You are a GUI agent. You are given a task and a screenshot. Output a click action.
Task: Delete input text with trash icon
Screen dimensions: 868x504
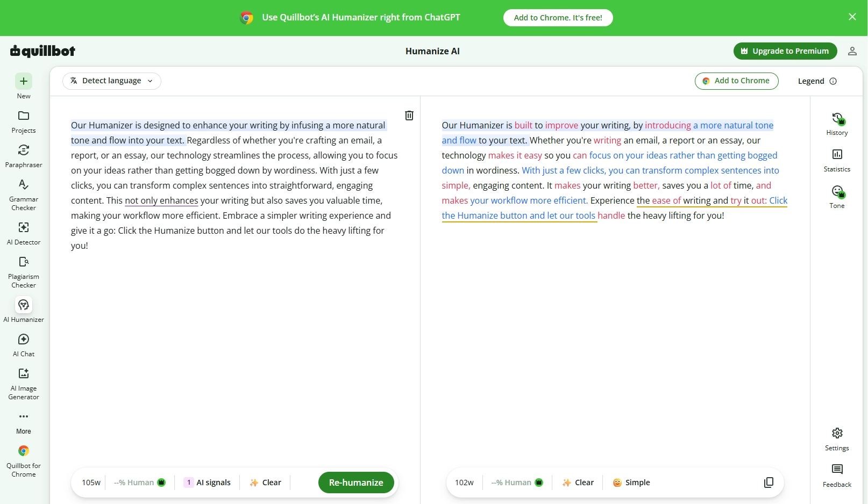(x=409, y=116)
